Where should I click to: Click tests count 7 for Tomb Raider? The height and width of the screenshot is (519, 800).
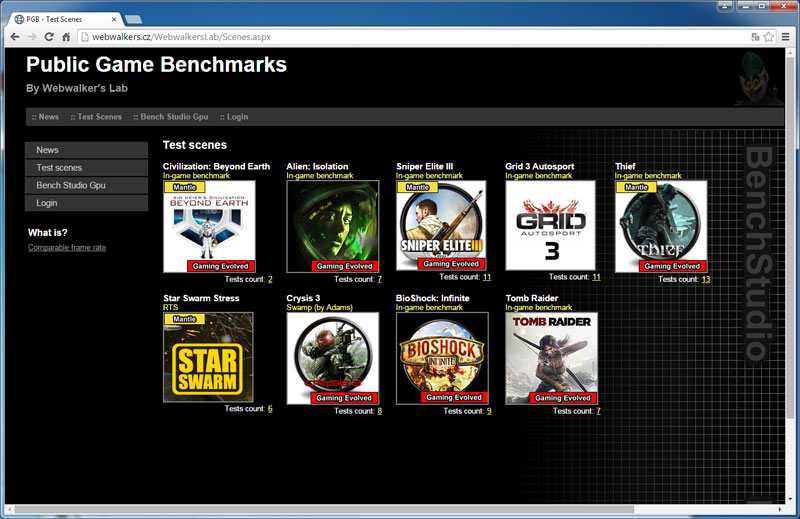click(x=598, y=411)
